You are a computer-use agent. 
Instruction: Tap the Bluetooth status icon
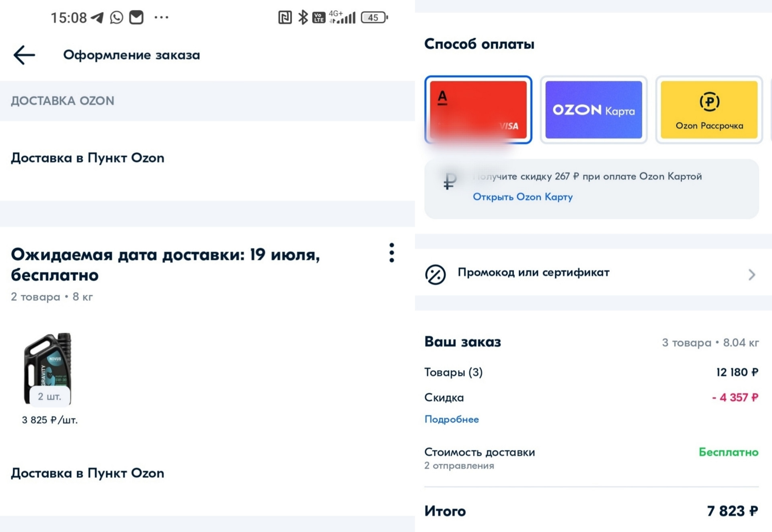point(302,18)
